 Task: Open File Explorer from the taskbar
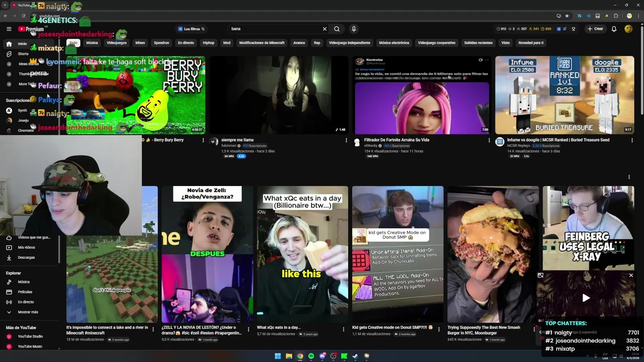289,356
